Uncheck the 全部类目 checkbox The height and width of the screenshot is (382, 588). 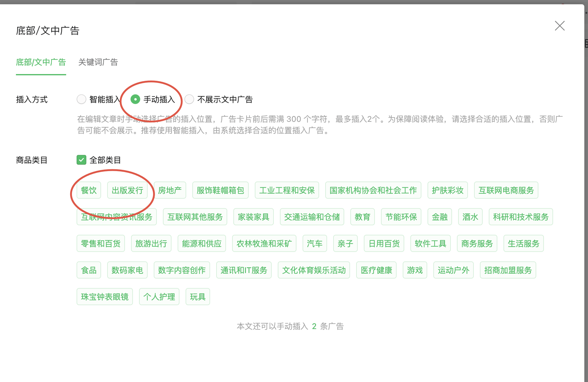pyautogui.click(x=81, y=160)
